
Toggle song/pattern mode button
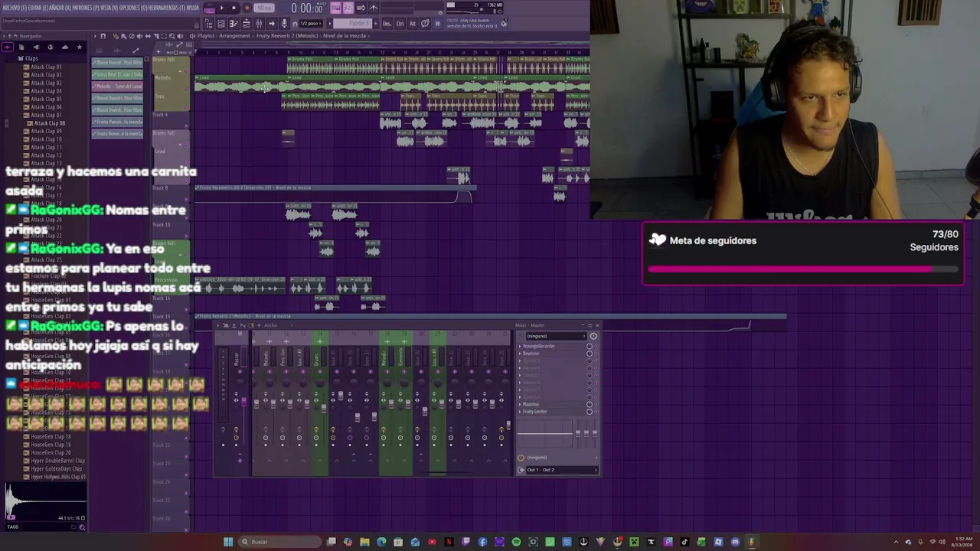(x=207, y=8)
